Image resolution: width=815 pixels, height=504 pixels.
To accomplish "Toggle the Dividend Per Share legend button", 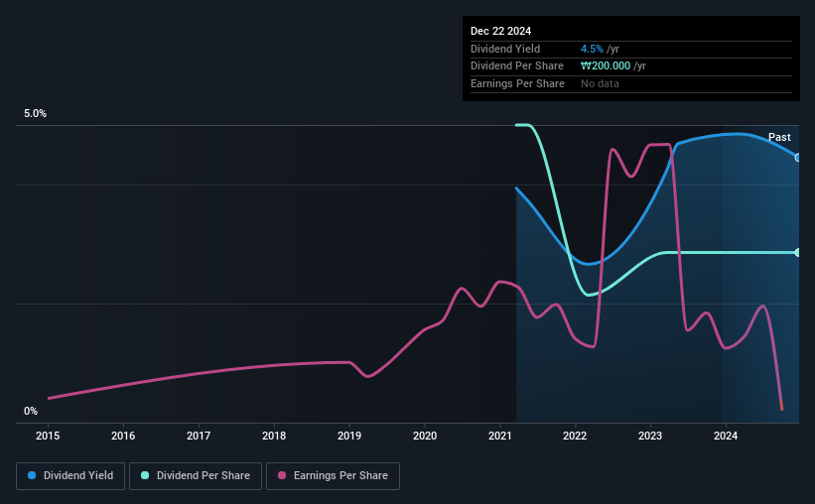I will pos(196,476).
